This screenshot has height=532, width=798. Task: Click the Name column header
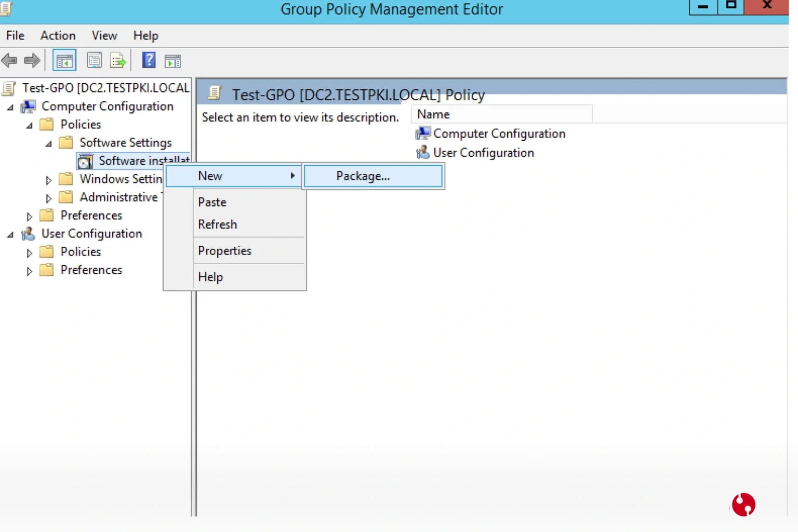502,114
